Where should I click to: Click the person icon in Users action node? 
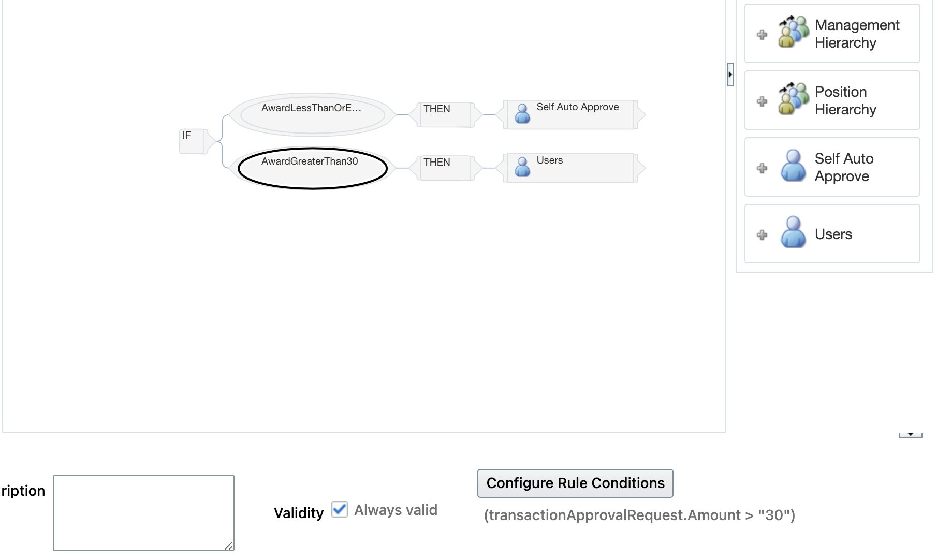523,167
